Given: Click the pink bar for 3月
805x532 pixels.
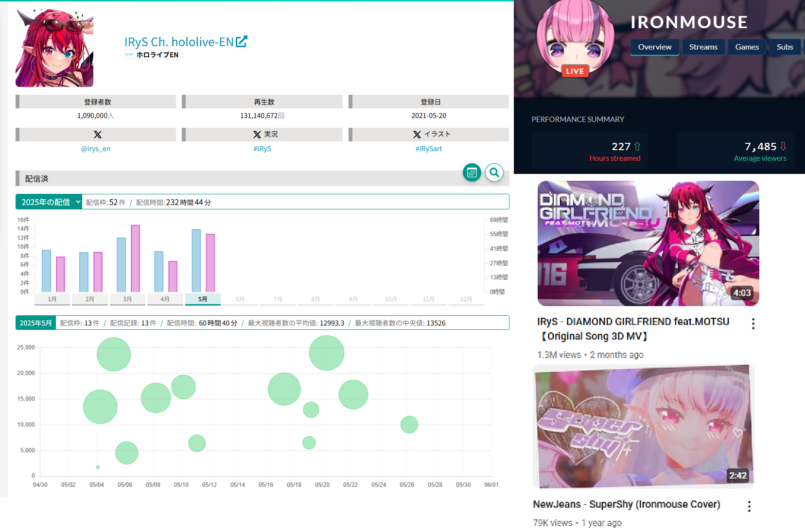Looking at the screenshot, I should pyautogui.click(x=136, y=258).
